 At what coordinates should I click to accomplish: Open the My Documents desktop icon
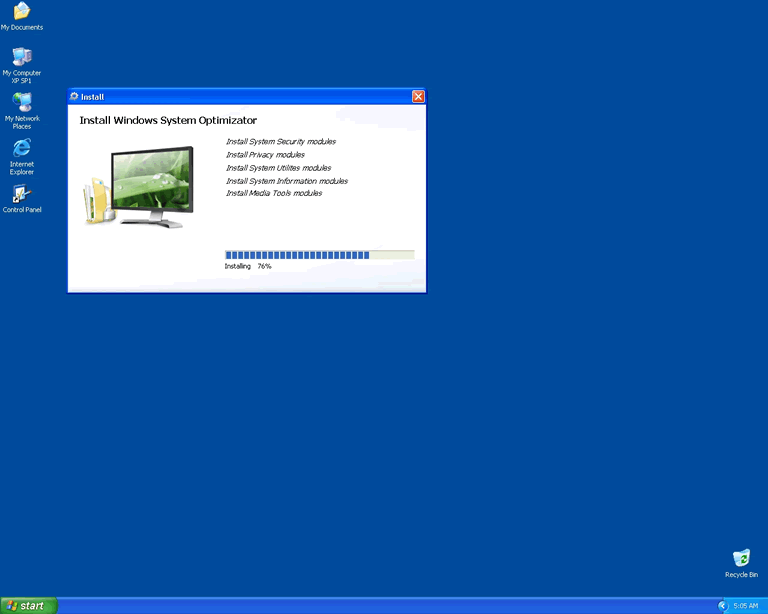coord(21,12)
